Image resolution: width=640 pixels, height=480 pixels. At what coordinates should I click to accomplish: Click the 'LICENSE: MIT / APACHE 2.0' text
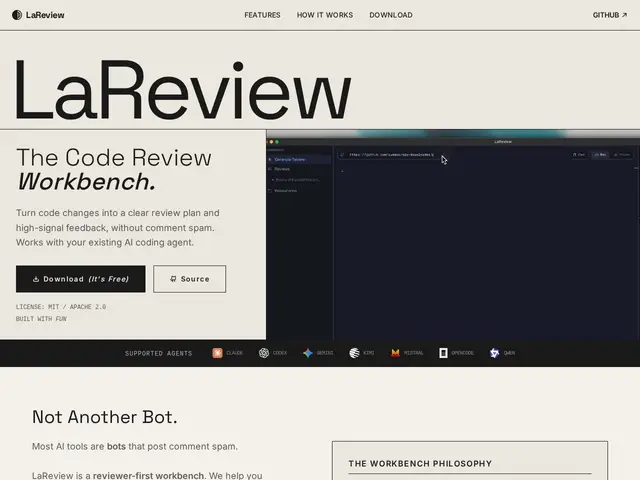tap(61, 307)
